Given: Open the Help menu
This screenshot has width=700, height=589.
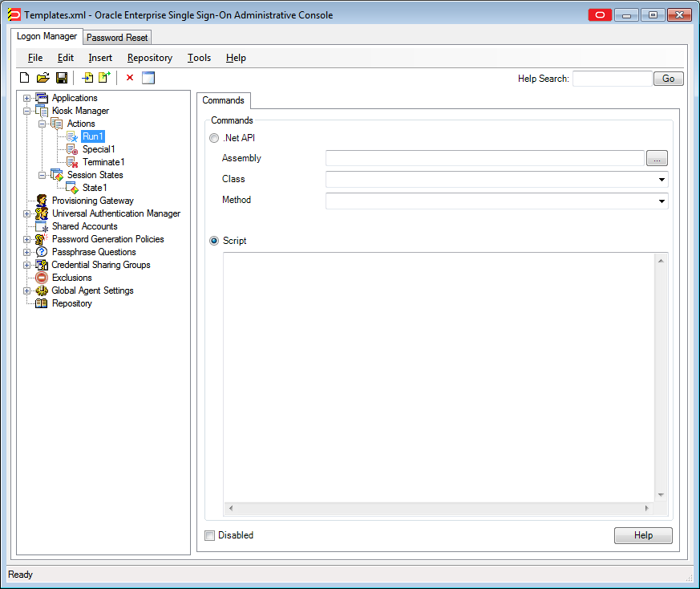Looking at the screenshot, I should coord(236,58).
